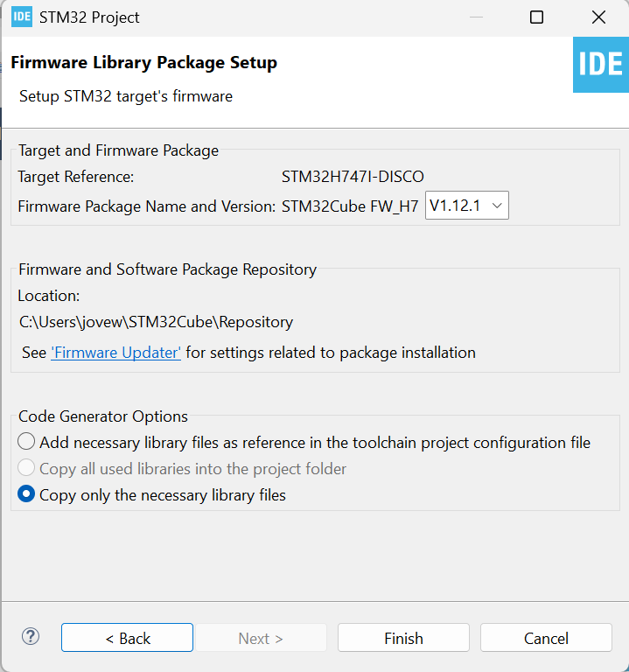Click the 'STM32Cube FW_H7' package name
The image size is (629, 672).
pyautogui.click(x=350, y=206)
